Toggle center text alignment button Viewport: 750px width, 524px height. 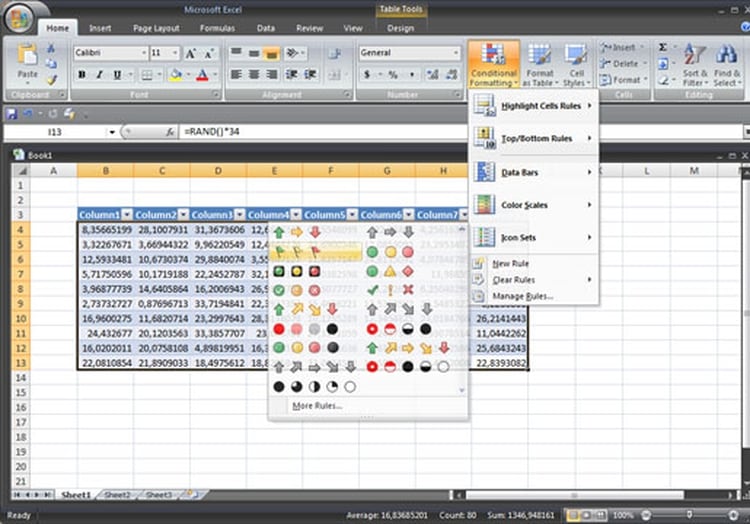click(254, 75)
